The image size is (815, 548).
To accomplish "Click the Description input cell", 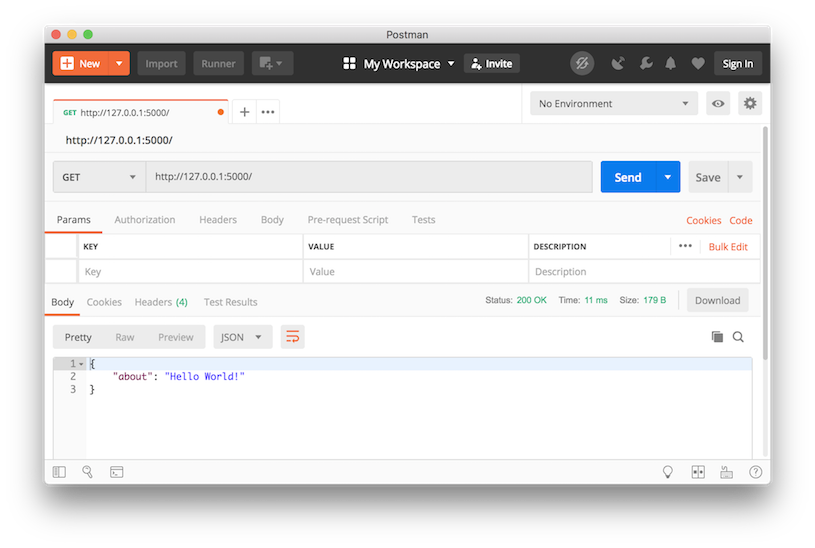I will coord(644,271).
